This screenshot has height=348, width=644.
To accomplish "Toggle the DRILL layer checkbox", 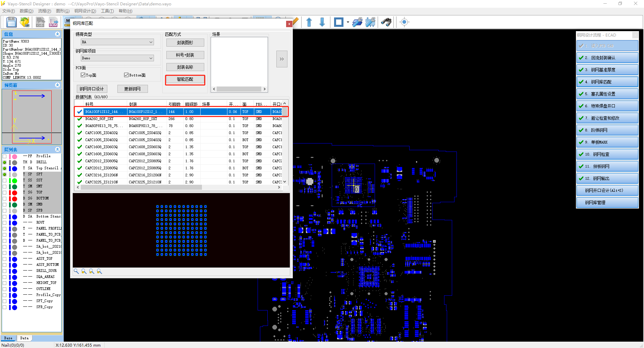I will point(5,162).
